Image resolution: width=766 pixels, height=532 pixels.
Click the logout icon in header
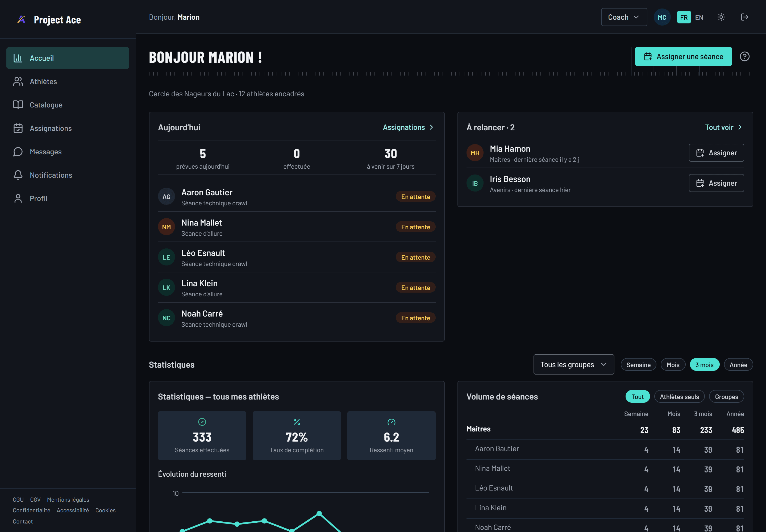[x=744, y=17]
